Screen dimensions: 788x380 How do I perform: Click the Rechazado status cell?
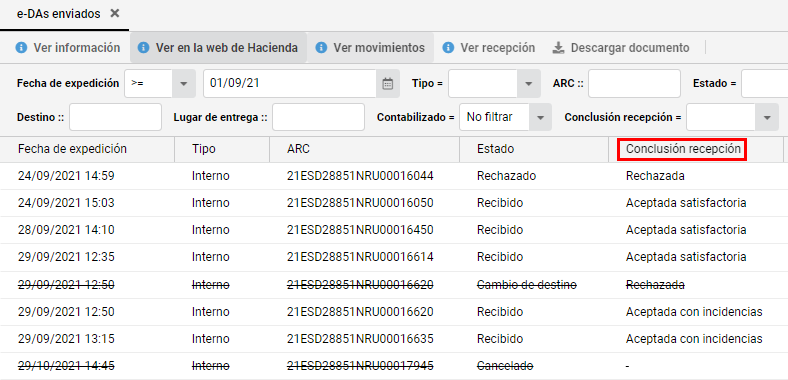(x=507, y=176)
